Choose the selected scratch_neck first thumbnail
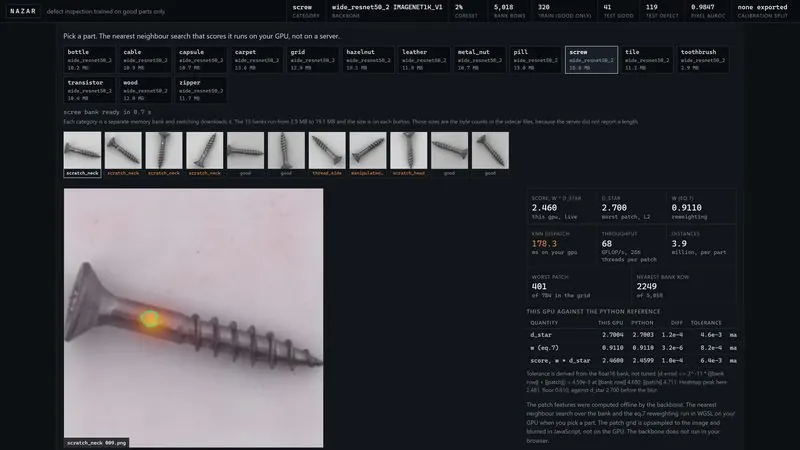 [82, 154]
